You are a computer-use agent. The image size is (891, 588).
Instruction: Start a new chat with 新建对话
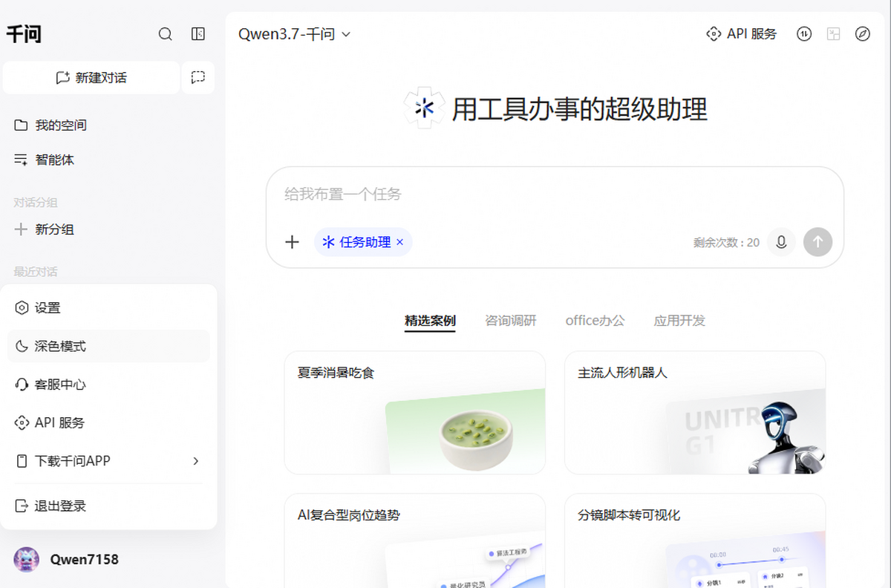tap(91, 77)
